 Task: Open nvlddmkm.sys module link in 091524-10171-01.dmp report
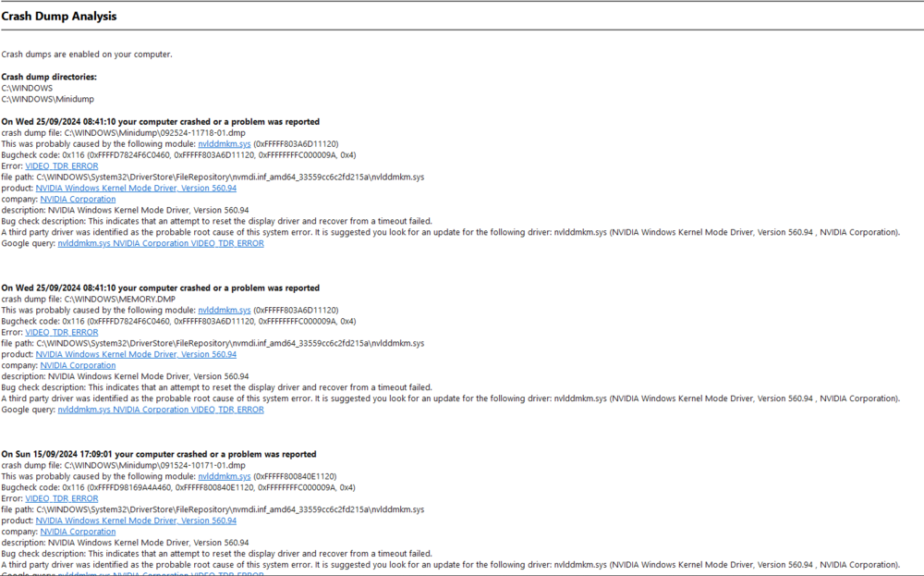[224, 477]
